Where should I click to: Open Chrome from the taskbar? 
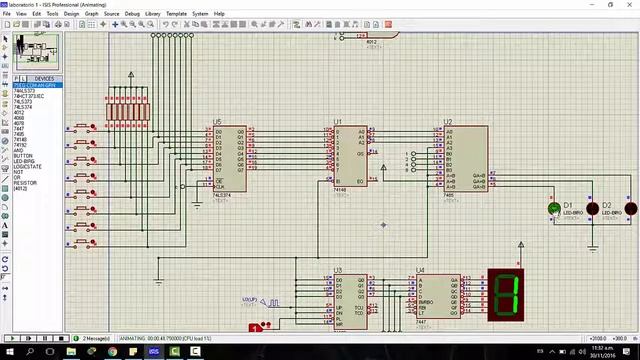click(x=113, y=351)
